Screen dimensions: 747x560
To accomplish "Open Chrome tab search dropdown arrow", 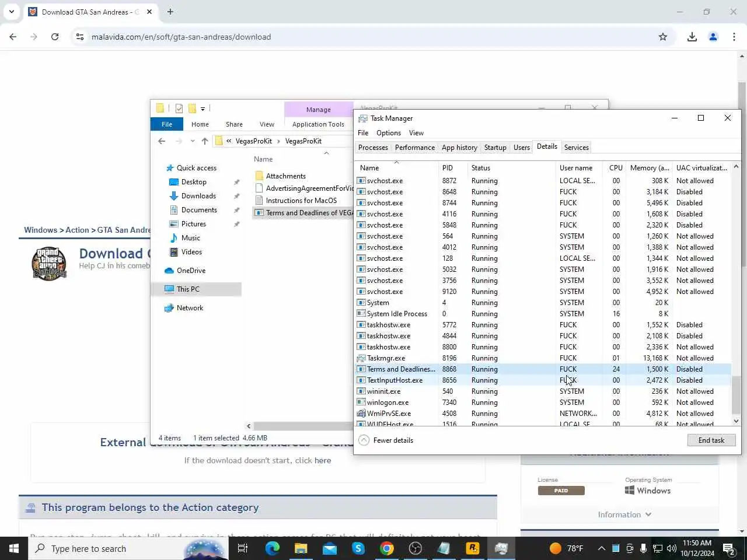I will click(11, 12).
